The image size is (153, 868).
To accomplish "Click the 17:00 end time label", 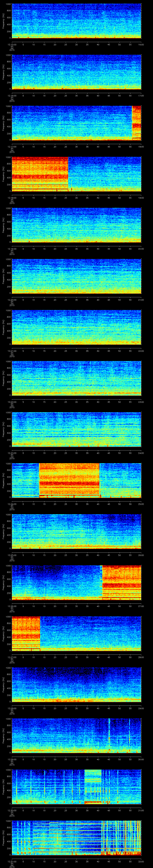I will tap(141, 96).
